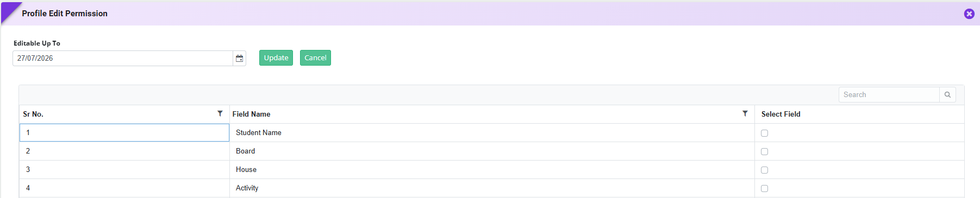Select the Student Name row cell

point(492,132)
